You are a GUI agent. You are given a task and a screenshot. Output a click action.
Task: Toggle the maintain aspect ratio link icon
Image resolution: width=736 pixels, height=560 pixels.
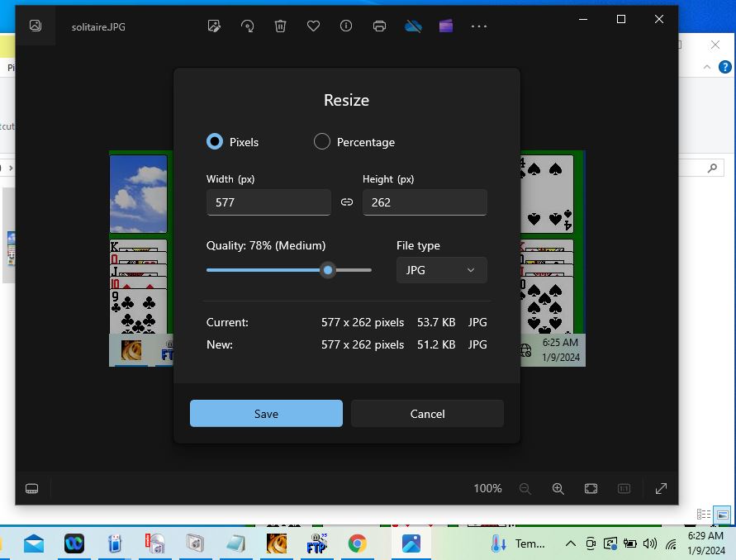347,202
